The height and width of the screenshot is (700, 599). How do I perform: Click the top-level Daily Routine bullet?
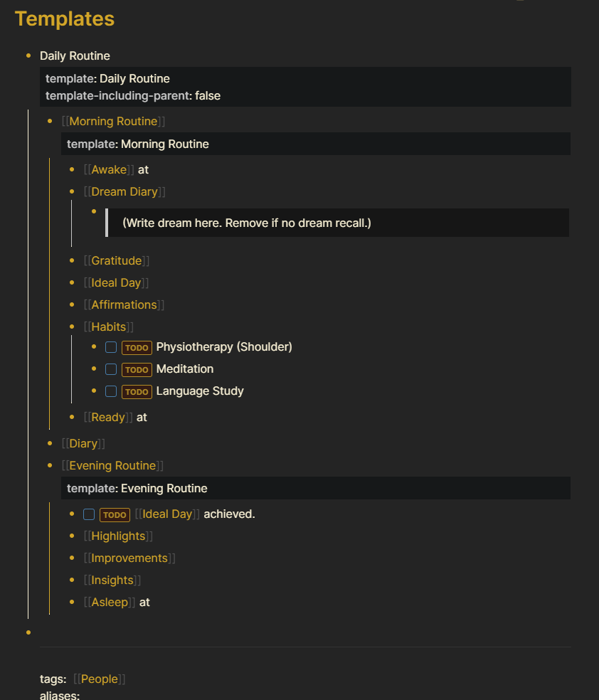(28, 55)
